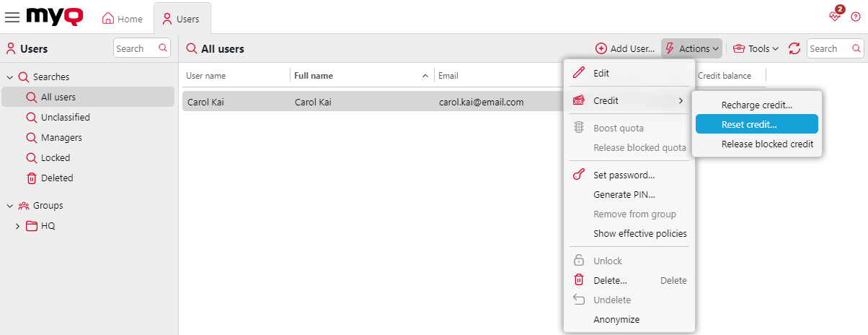
Task: Collapse the Groups tree section
Action: tap(10, 206)
